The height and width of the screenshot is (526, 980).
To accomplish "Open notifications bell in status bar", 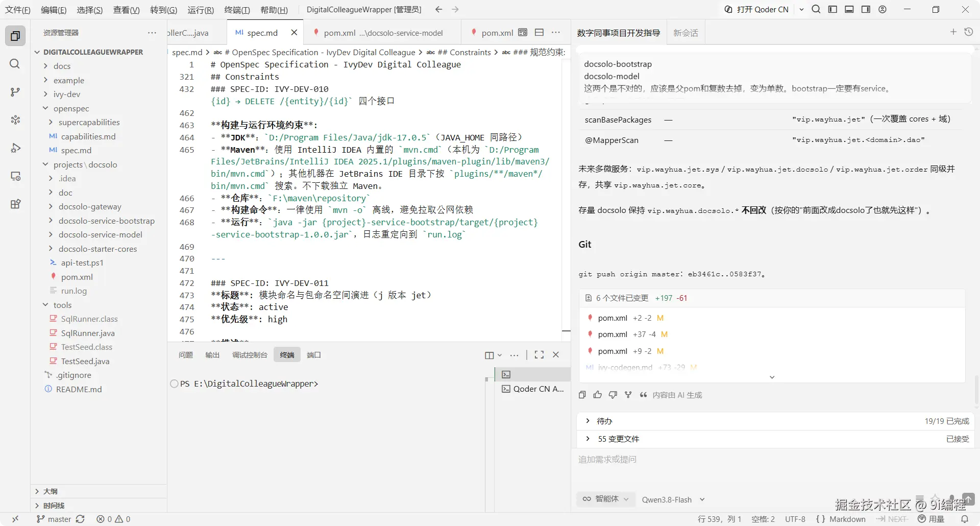I will point(965,519).
